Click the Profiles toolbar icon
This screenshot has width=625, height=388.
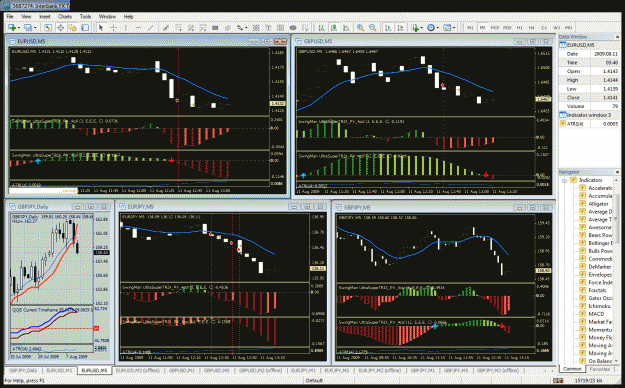tap(28, 28)
